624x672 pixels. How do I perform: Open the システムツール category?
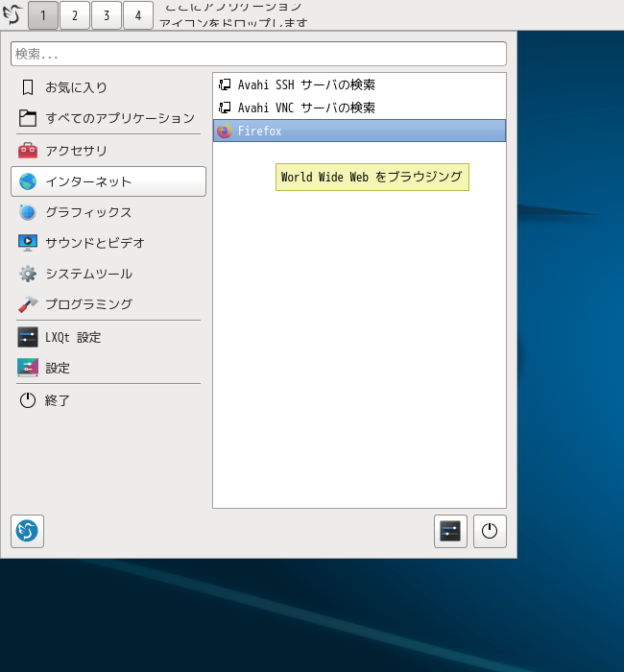tap(108, 274)
